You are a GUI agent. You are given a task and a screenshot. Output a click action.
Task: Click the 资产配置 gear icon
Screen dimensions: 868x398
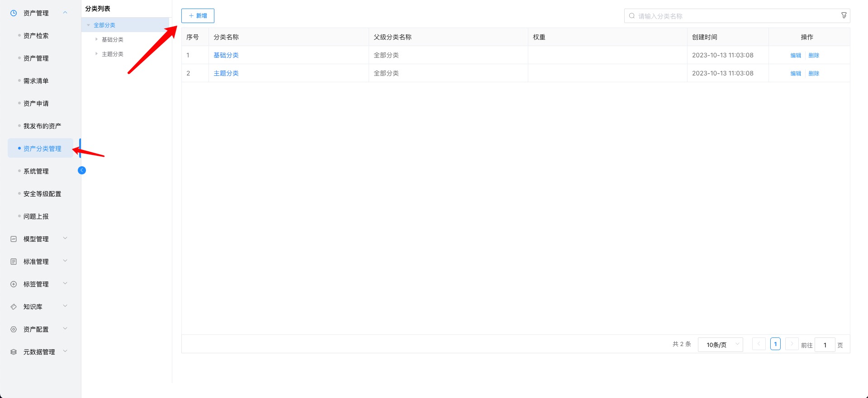coord(14,329)
